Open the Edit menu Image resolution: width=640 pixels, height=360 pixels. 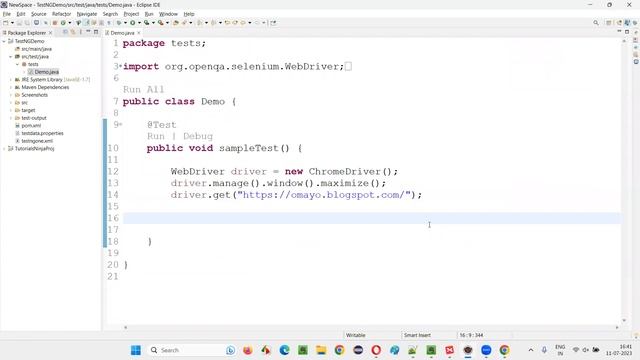click(20, 14)
